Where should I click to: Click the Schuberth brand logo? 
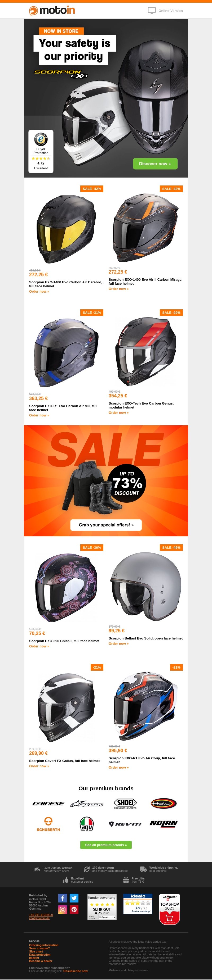pos(48,824)
